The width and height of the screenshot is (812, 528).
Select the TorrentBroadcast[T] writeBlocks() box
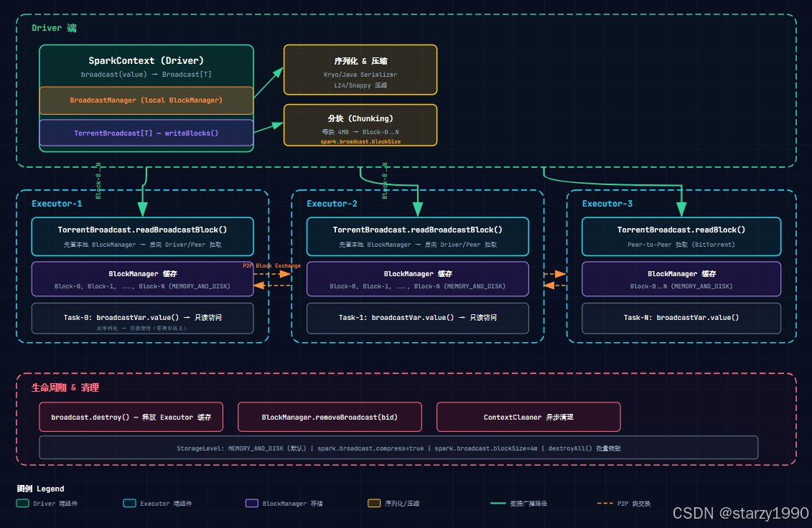click(x=146, y=133)
